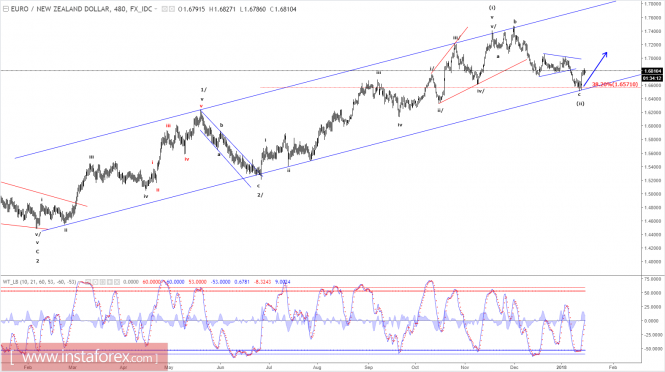Collapse the legend using the box icon beside EURO

[x=6, y=9]
